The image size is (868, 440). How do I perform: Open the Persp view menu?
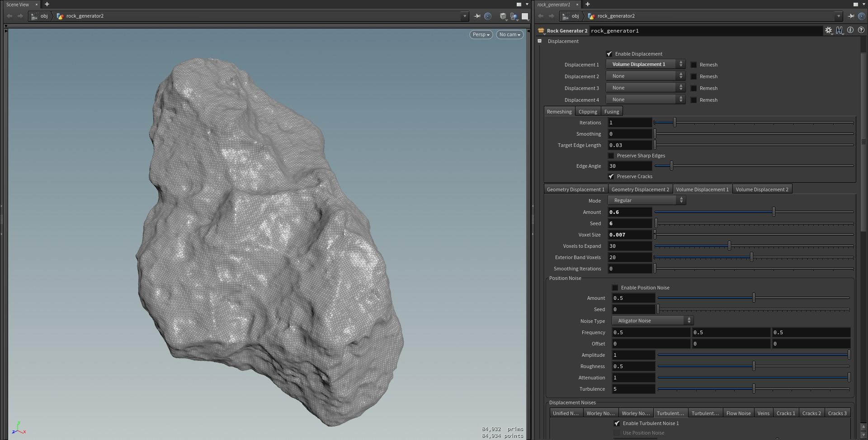(481, 34)
